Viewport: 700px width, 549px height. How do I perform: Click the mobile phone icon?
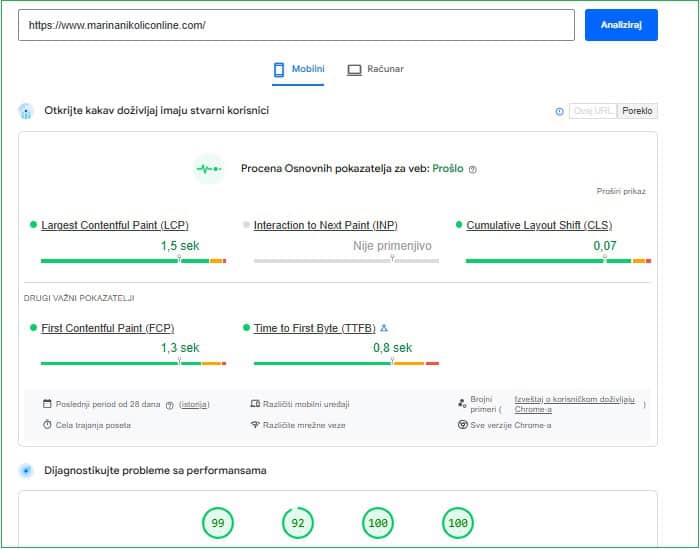tap(279, 70)
